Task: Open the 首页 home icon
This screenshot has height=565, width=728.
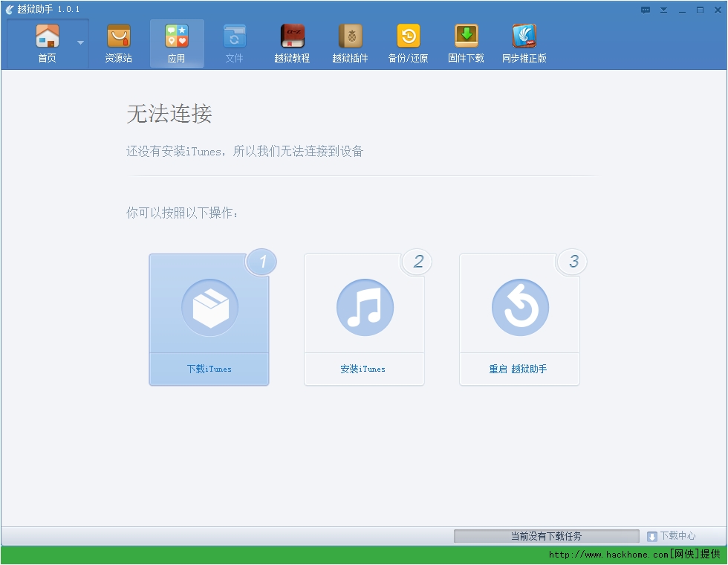Action: coord(48,44)
